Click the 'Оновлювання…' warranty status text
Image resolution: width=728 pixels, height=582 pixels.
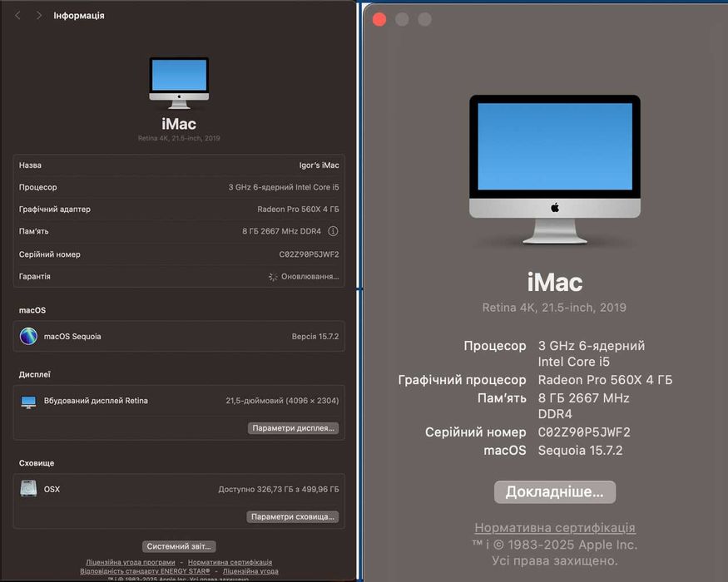point(310,277)
